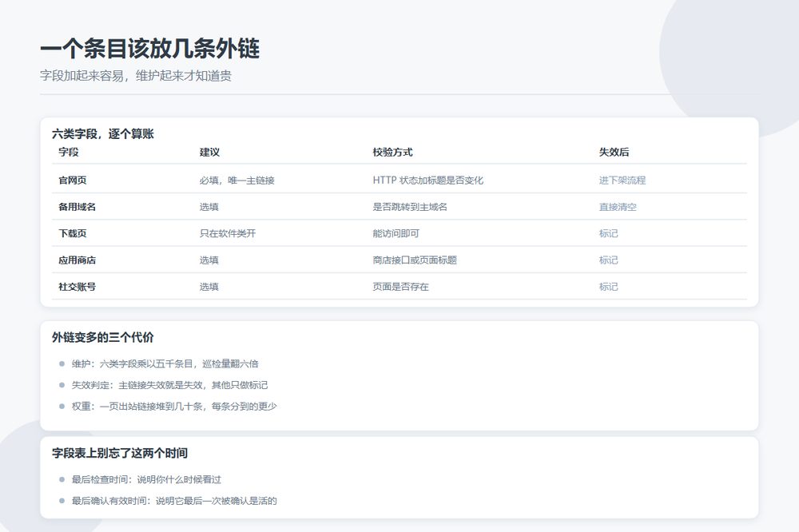Click the bullet starting with 权重：一页出站链接
Viewport: 799px width, 532px height.
(174, 406)
